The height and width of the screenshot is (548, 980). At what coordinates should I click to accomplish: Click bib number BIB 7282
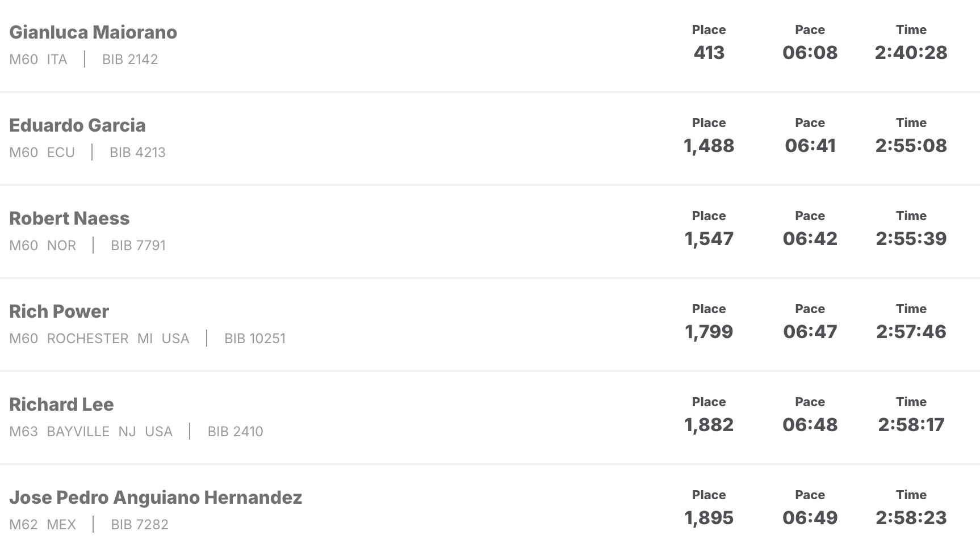point(140,525)
